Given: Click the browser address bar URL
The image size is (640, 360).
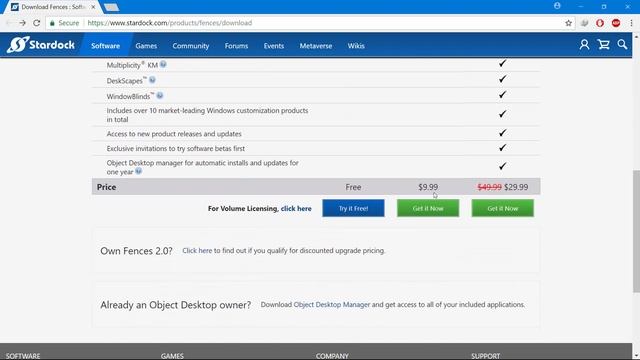Looking at the screenshot, I should [170, 23].
